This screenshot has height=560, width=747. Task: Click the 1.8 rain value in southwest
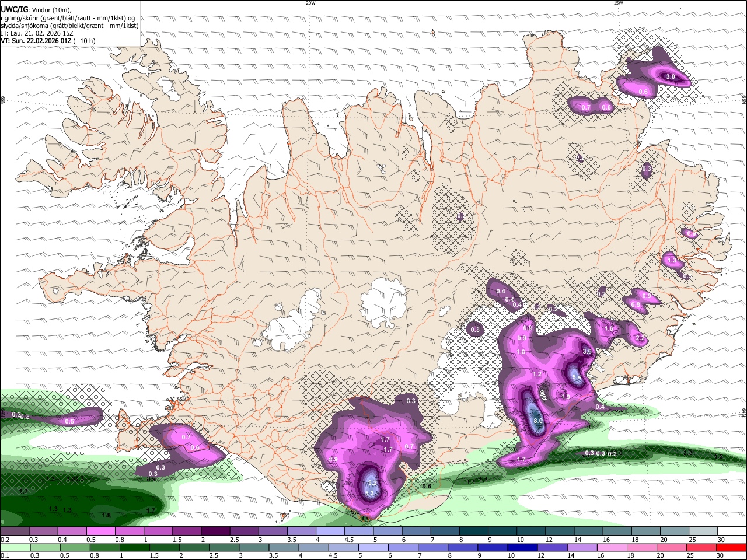coord(106,515)
